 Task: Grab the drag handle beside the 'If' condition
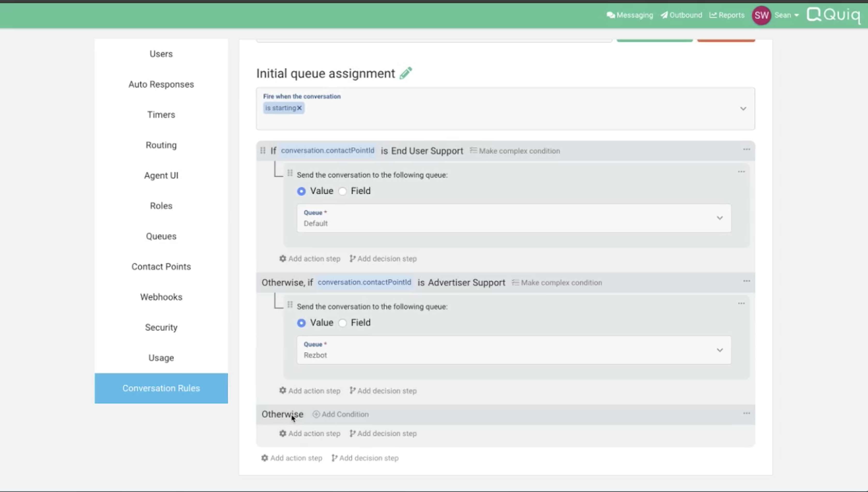tap(263, 150)
